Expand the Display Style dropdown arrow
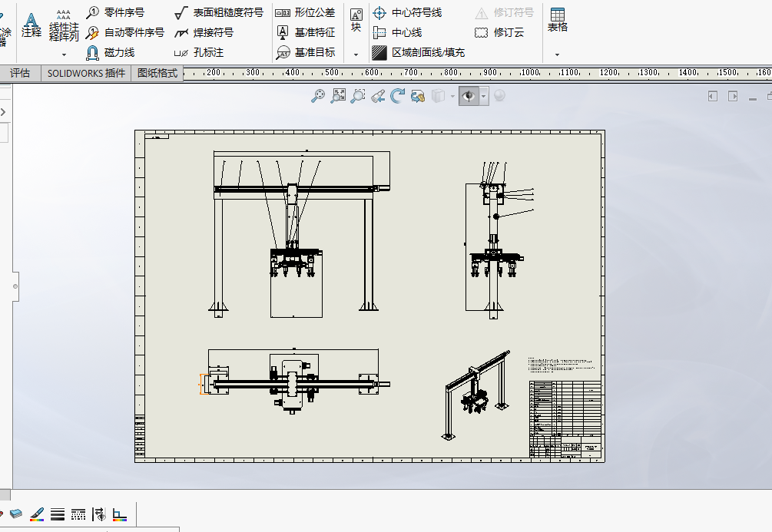This screenshot has width=772, height=532. click(452, 96)
